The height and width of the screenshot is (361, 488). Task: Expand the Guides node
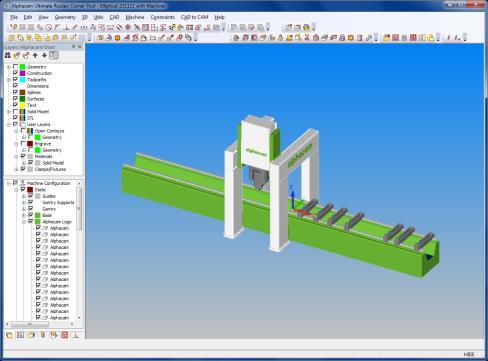coord(24,196)
